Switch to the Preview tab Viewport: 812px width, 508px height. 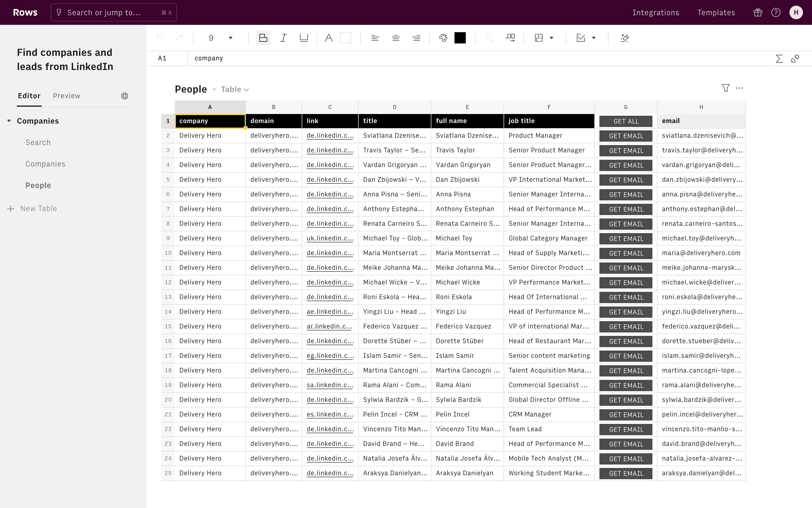(x=67, y=96)
